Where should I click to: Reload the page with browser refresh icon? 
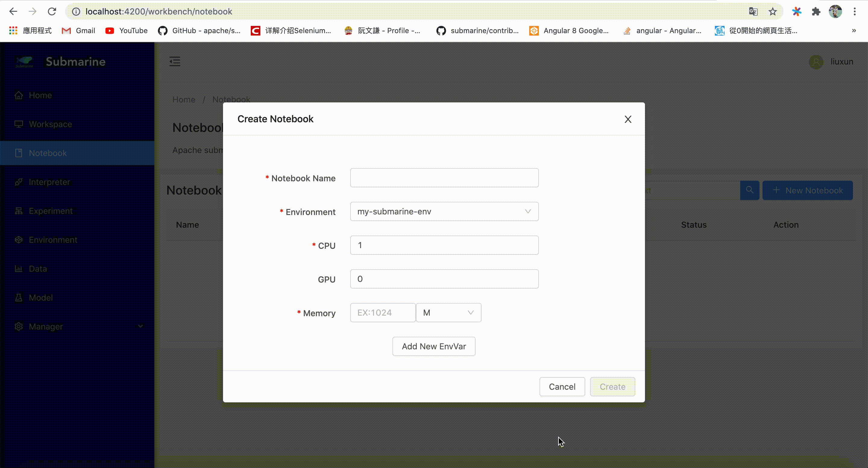tap(52, 11)
